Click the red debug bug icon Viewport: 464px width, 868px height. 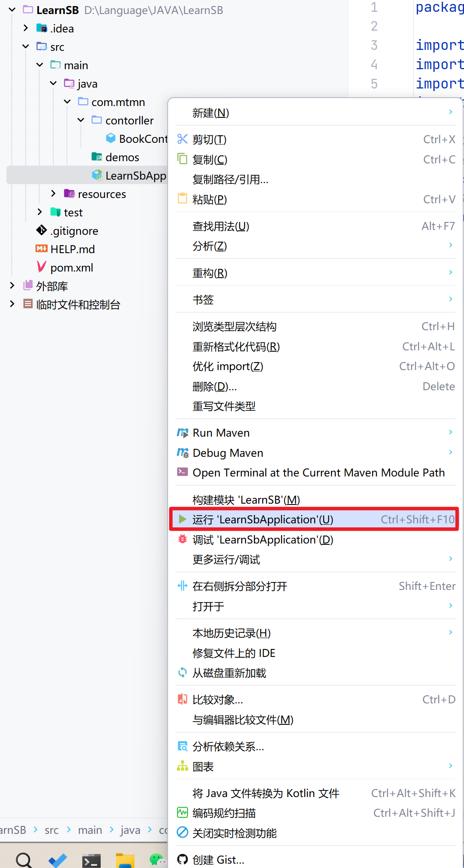click(x=182, y=540)
